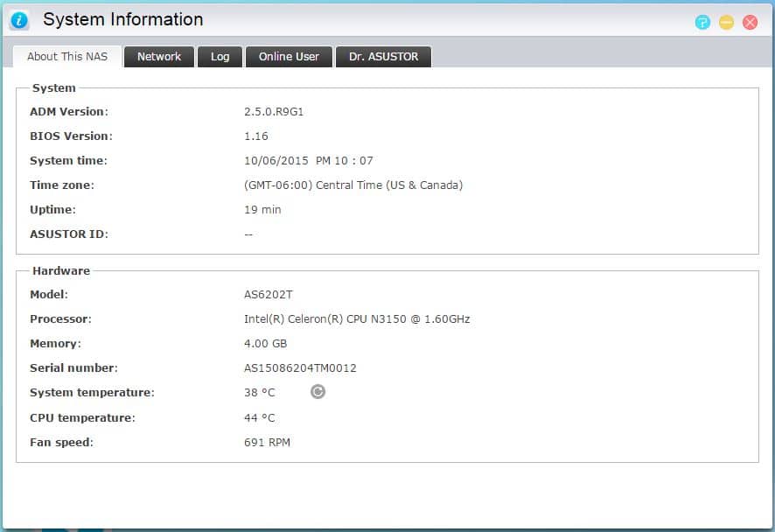Click the ADM Version value 2.5.0.R9G1
This screenshot has height=532, width=775.
[x=274, y=112]
